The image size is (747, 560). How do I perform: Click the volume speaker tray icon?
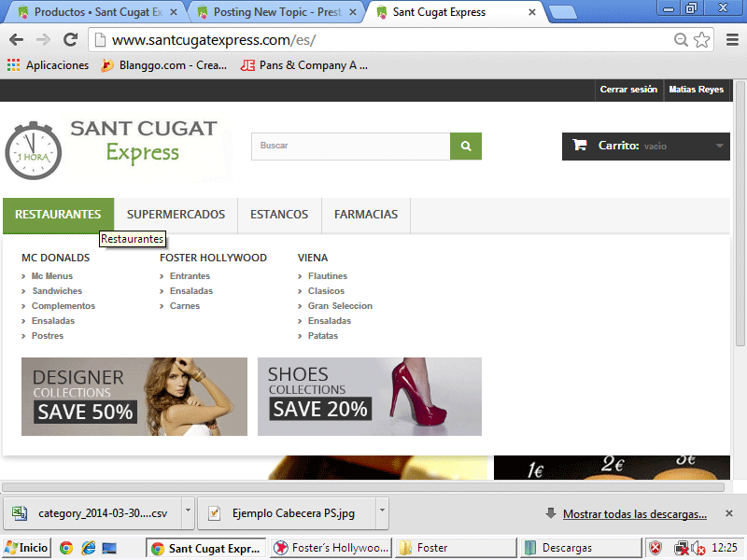coord(698,548)
